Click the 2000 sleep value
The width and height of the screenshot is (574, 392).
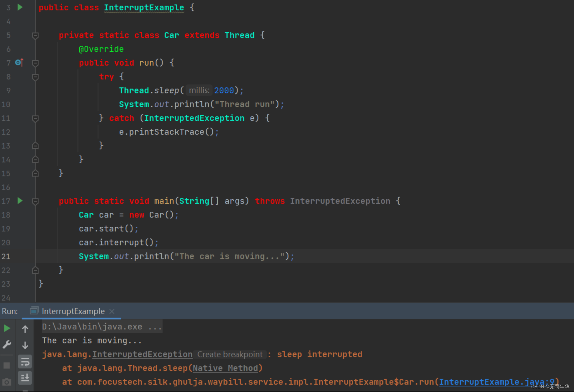(x=224, y=90)
